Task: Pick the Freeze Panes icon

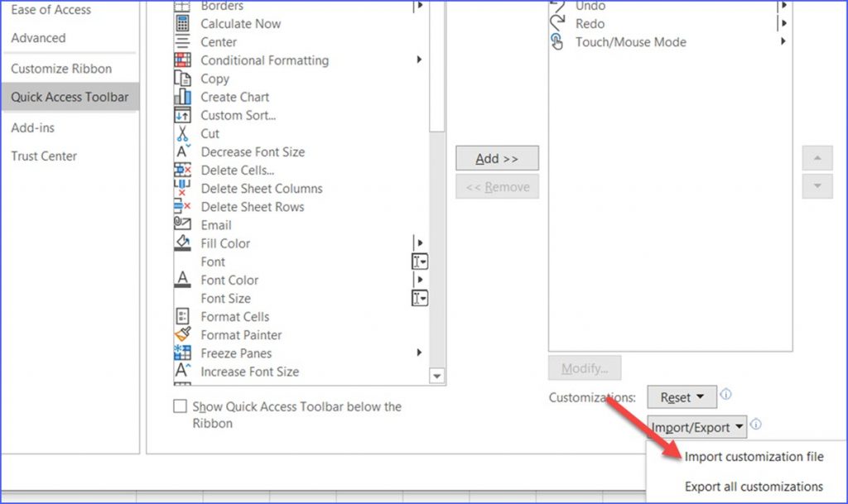Action: [x=183, y=353]
